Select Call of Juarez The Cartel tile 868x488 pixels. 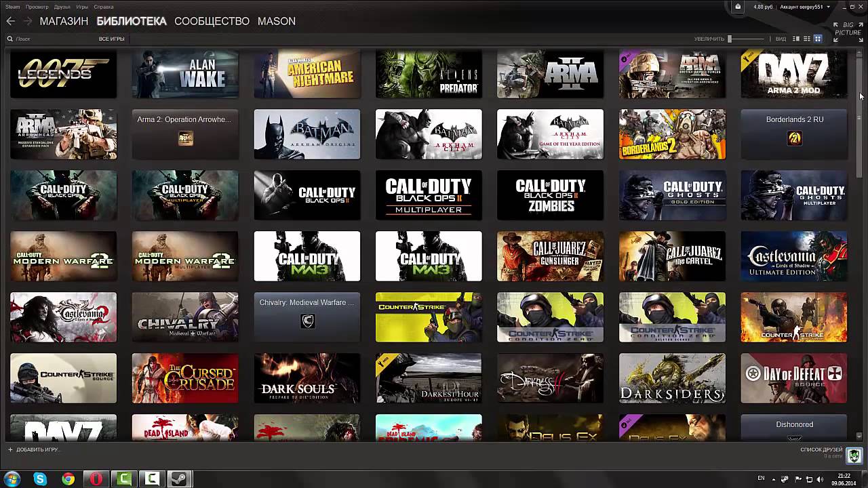[x=672, y=256]
